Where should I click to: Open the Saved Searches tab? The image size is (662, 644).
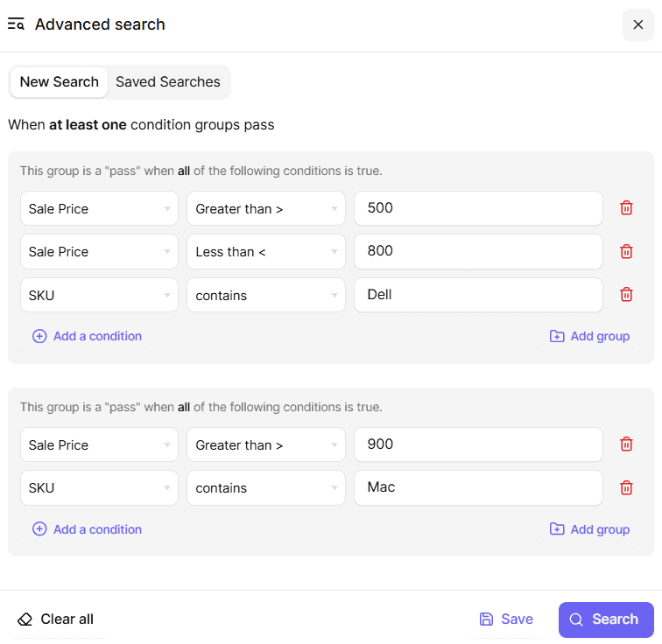pyautogui.click(x=168, y=82)
